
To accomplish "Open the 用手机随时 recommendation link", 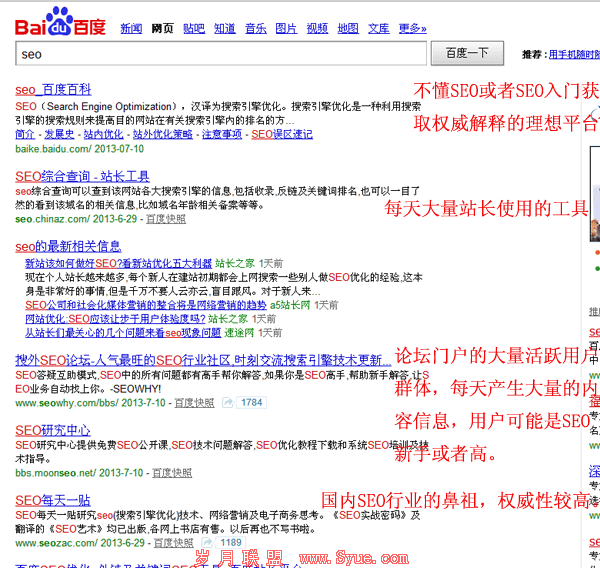I will point(574,54).
